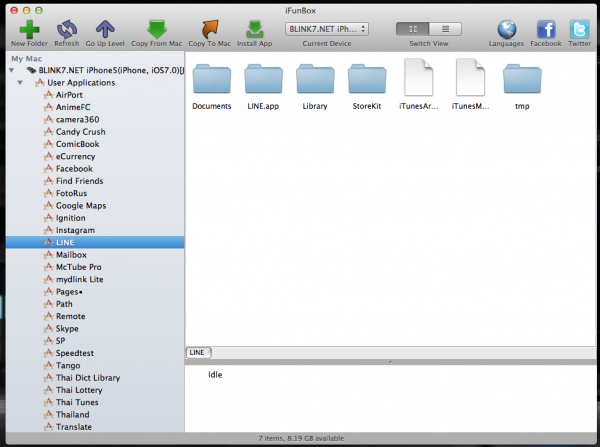Open the Languages globe icon

[x=506, y=29]
